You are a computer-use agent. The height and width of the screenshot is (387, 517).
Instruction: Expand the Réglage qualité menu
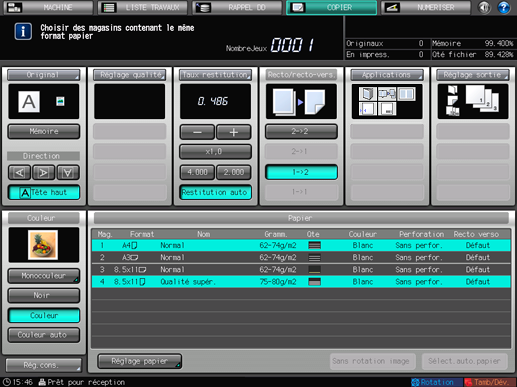point(129,75)
